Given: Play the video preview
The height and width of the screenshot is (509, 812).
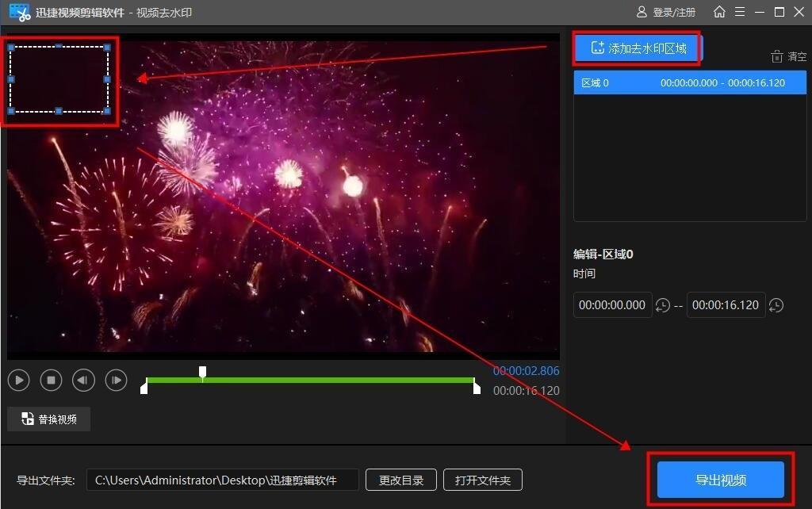Looking at the screenshot, I should click(19, 381).
